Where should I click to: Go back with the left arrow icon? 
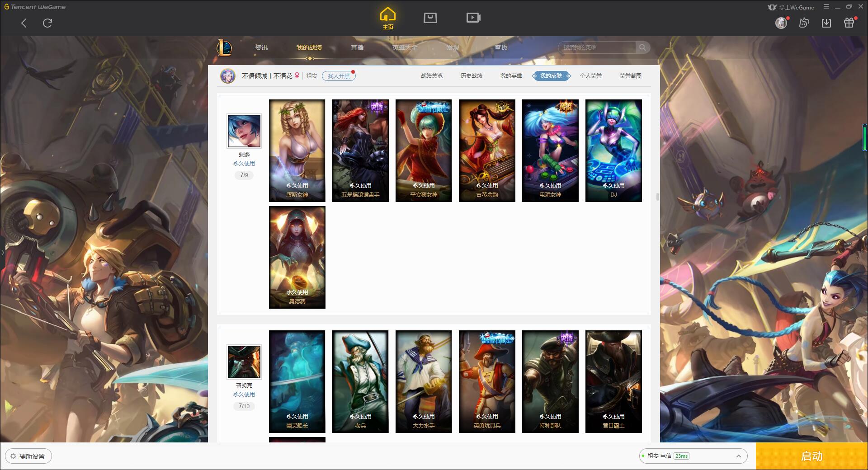pyautogui.click(x=24, y=23)
